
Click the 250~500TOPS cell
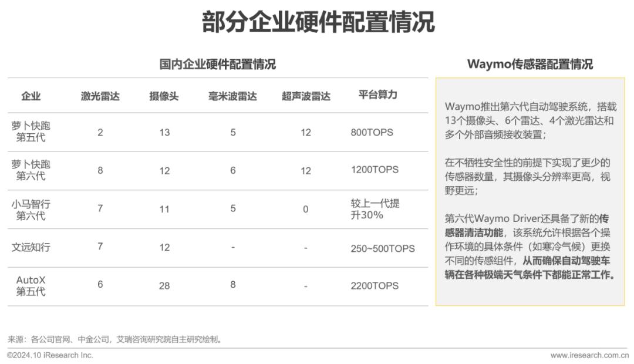(383, 248)
